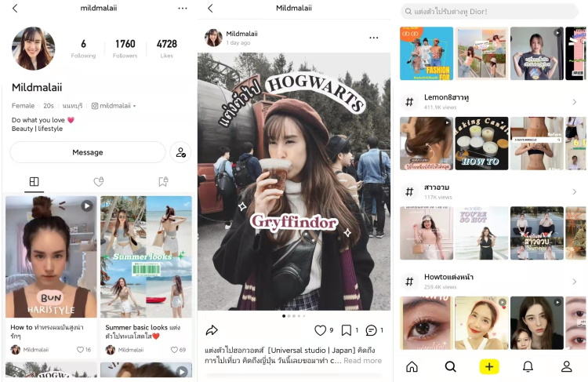Play the Bun Hairstyle video via play icon
The image size is (588, 382).
tap(87, 206)
